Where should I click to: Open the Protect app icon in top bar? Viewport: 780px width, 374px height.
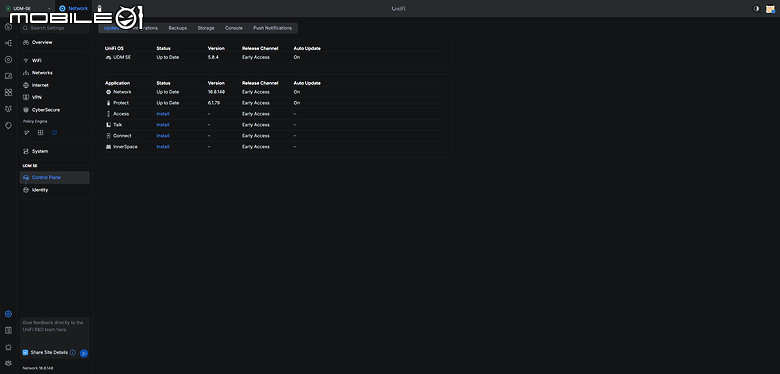tap(99, 8)
